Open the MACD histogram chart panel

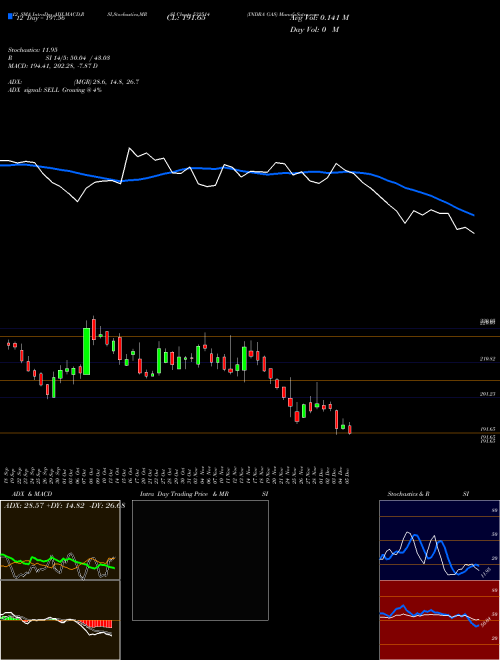tap(60, 620)
